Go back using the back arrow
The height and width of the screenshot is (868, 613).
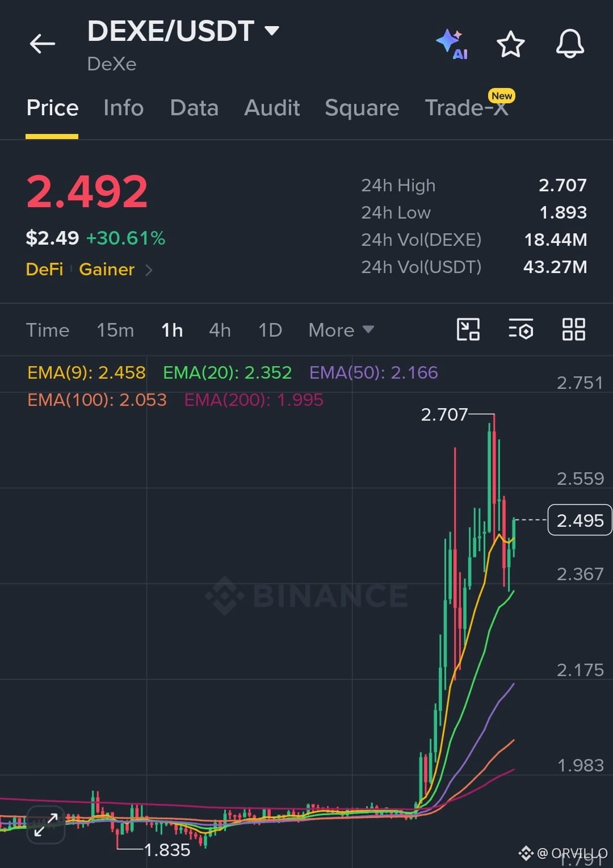[43, 44]
